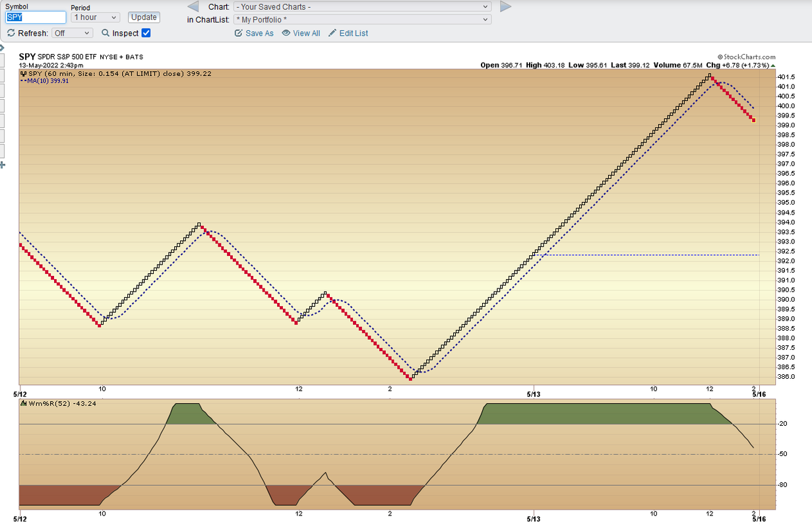Click the Last 399.12 value
812x528 pixels.
[630, 65]
